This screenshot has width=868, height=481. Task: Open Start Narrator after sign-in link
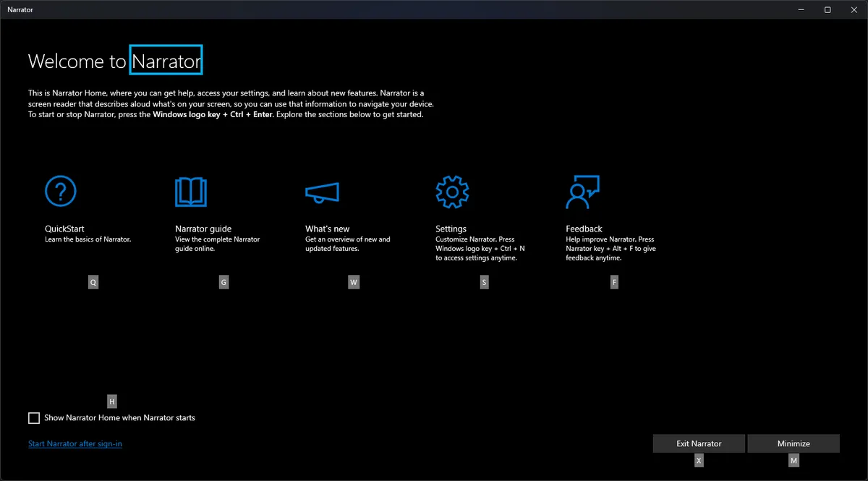point(75,443)
